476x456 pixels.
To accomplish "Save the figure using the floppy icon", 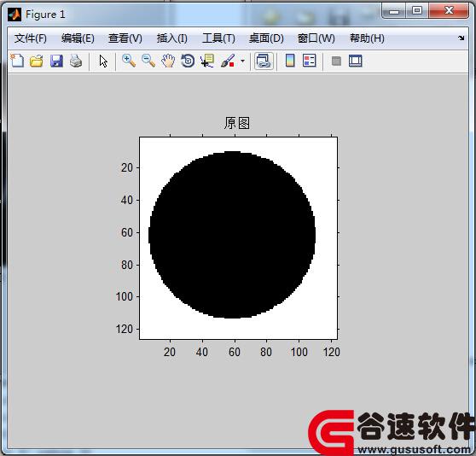I will [x=56, y=61].
